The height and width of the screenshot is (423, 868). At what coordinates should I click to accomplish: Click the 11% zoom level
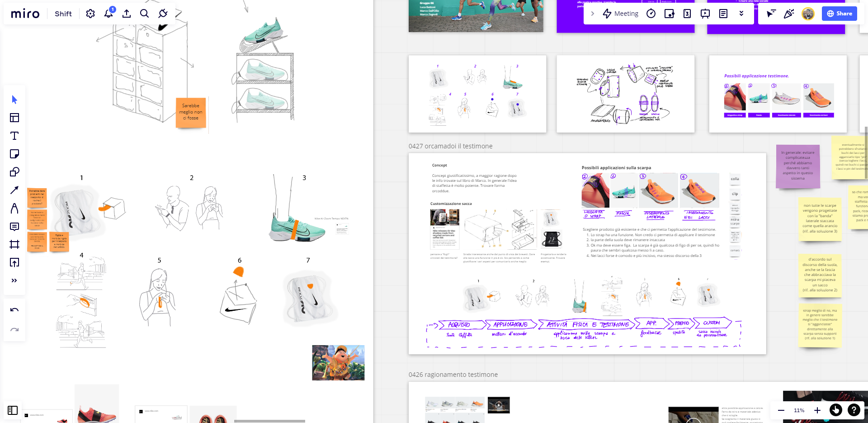[799, 410]
